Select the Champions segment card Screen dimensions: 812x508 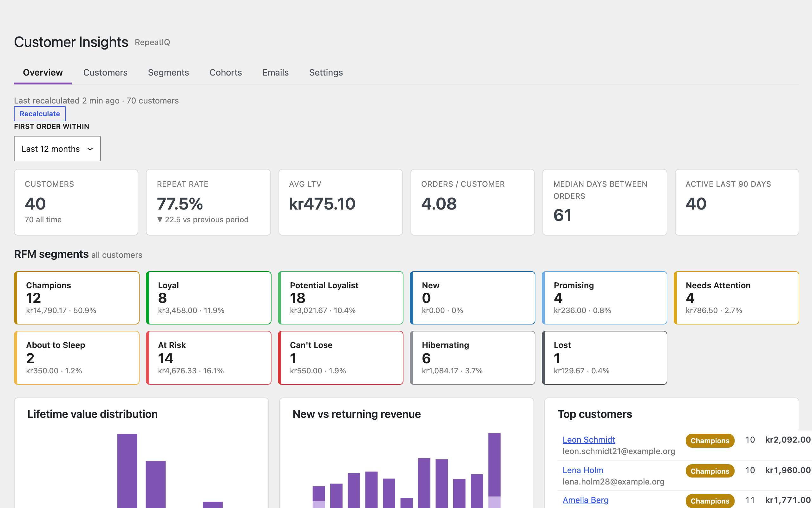click(x=76, y=298)
